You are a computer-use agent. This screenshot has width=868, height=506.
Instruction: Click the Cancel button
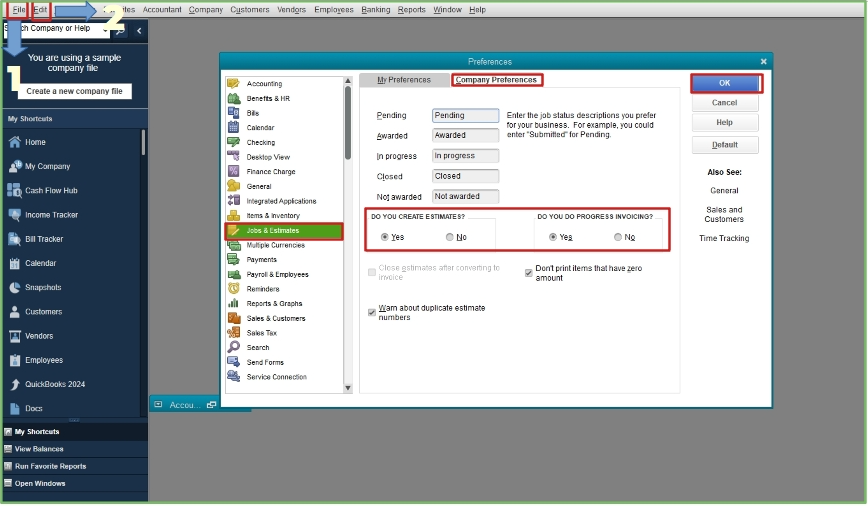click(725, 102)
